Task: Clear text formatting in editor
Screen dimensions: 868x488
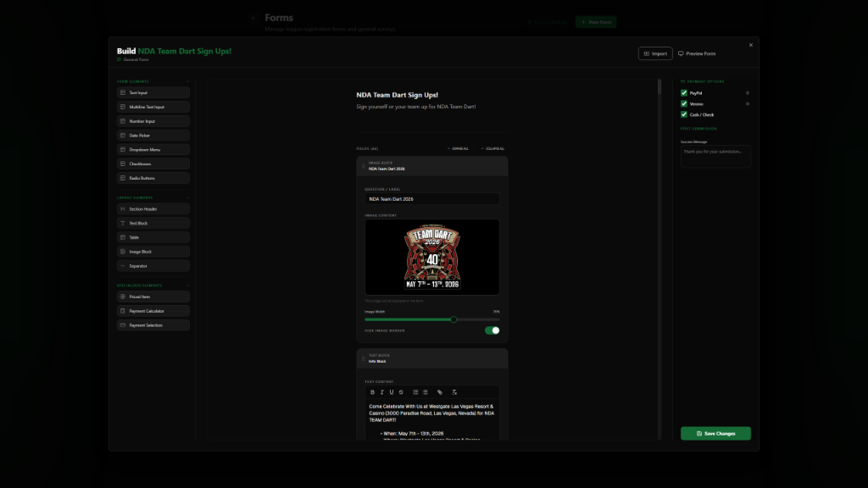Action: point(454,392)
